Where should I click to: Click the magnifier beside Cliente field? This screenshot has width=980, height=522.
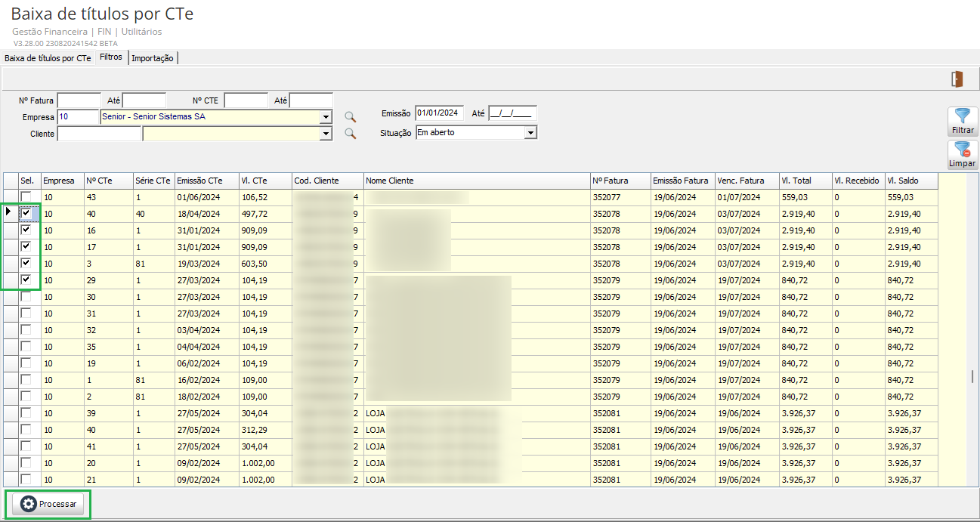coord(350,134)
